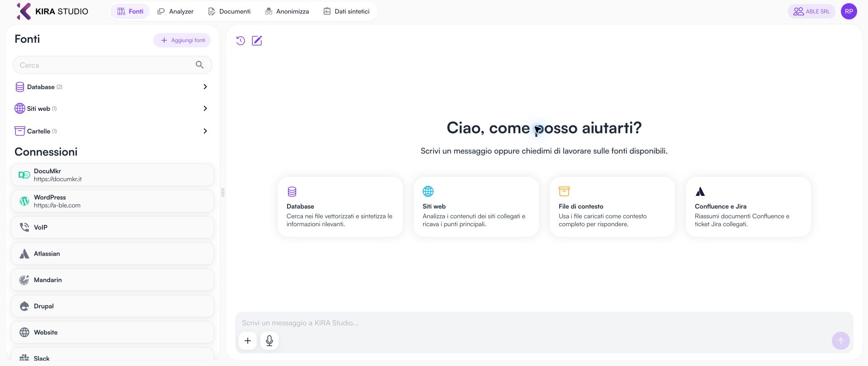Screen dimensions: 868x366
Task: Click the Mandarin connection icon
Action: 24,280
